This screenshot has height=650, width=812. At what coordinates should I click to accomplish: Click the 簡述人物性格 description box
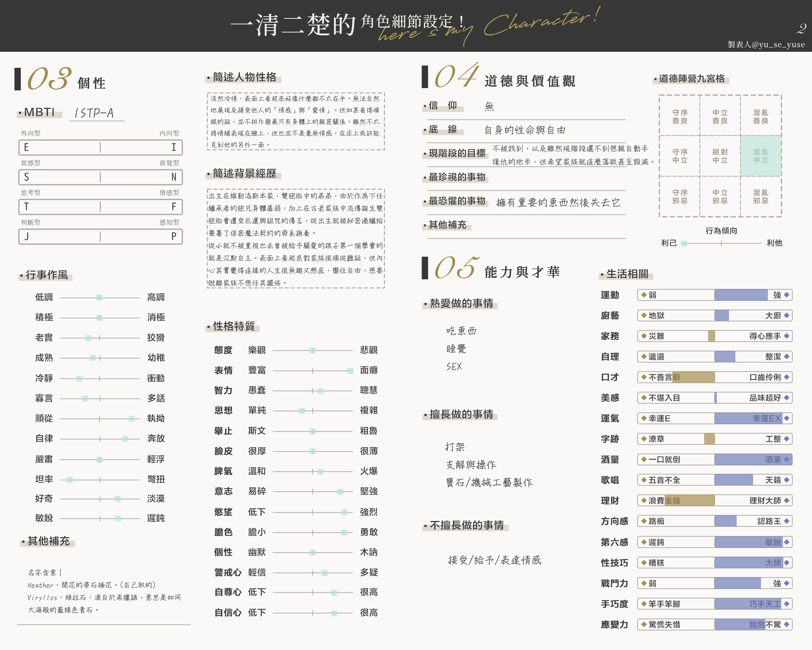pyautogui.click(x=296, y=121)
